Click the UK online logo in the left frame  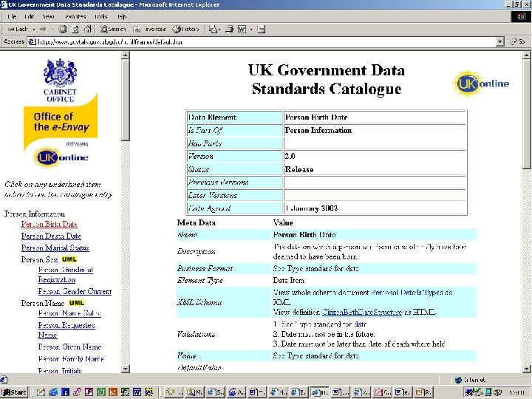[x=61, y=157]
